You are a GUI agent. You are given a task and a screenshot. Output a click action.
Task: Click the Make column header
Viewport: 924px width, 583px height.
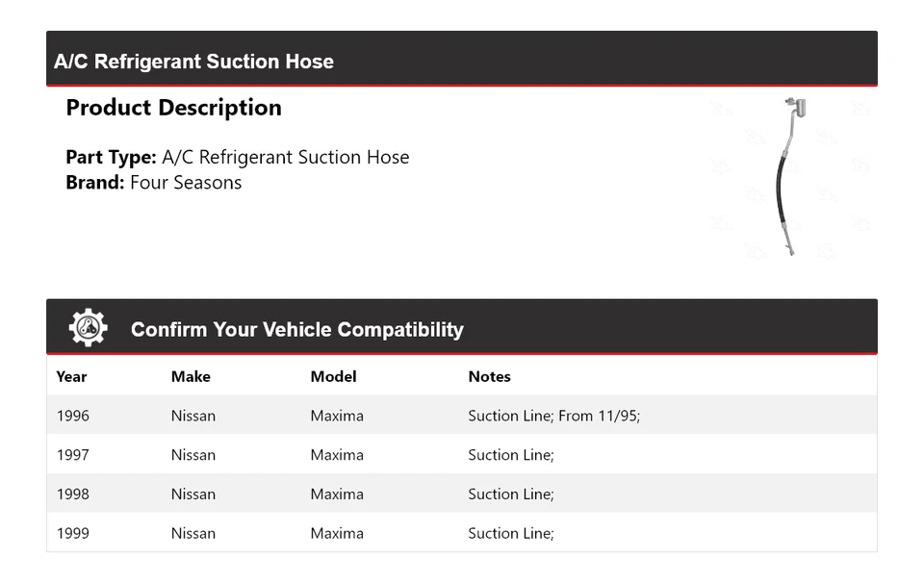(x=191, y=376)
